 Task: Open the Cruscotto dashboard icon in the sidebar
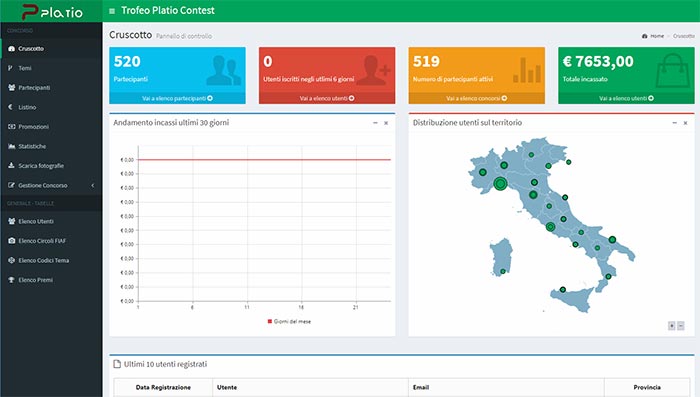pyautogui.click(x=12, y=49)
